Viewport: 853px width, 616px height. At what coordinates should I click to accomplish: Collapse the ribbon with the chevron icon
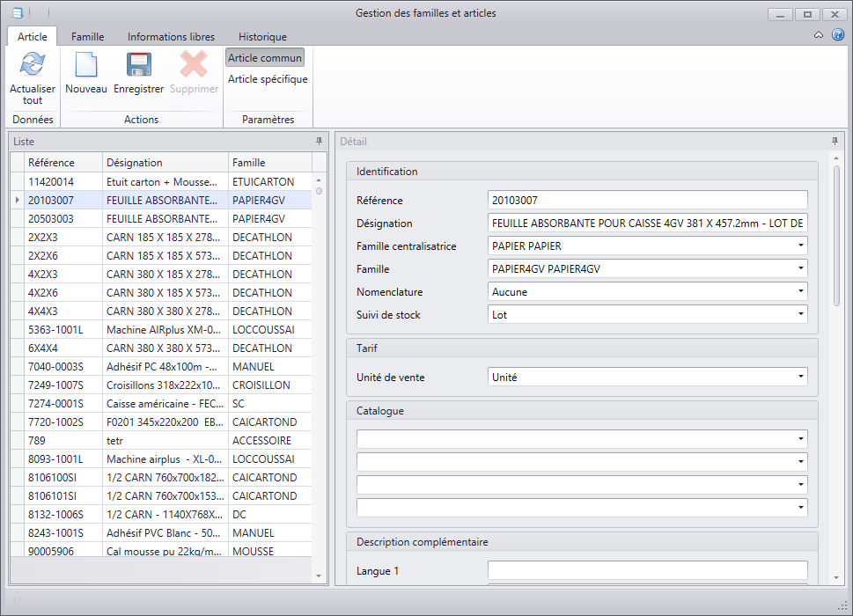coord(819,35)
